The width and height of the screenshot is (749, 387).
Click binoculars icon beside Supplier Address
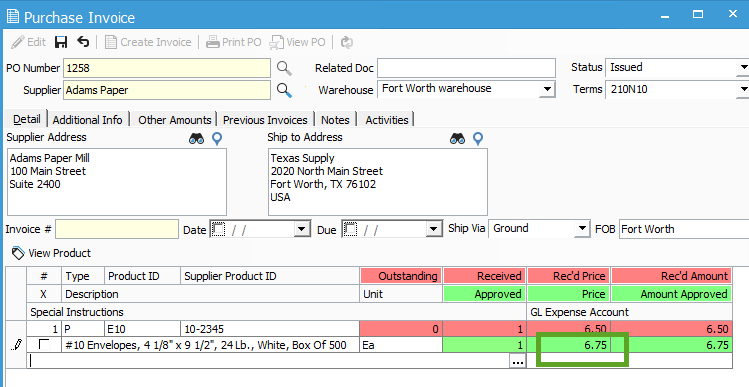pyautogui.click(x=196, y=139)
